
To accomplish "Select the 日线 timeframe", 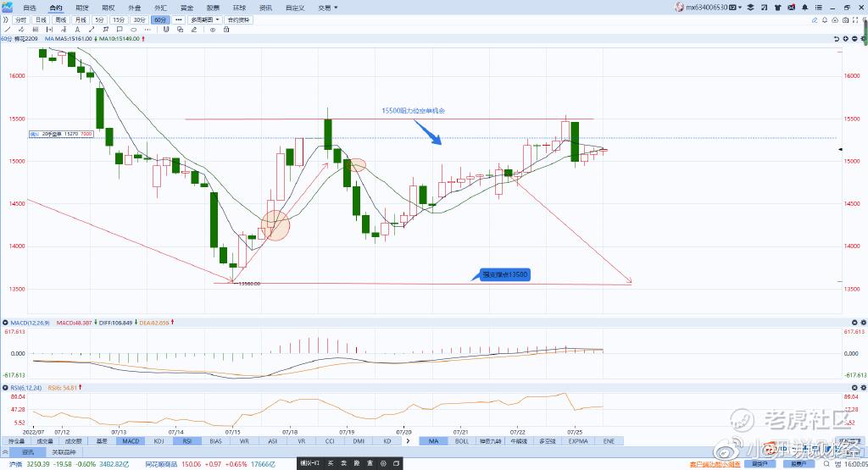I will click(x=41, y=20).
